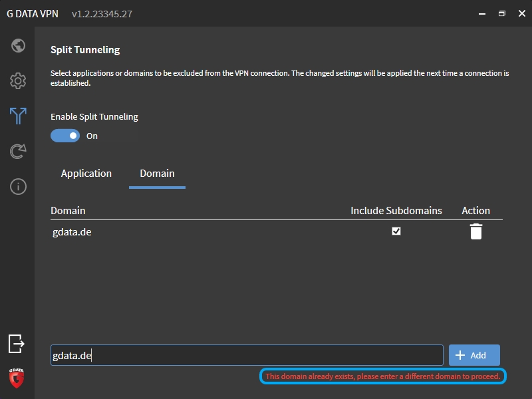
Task: Click the Domain column header
Action: [x=68, y=211]
